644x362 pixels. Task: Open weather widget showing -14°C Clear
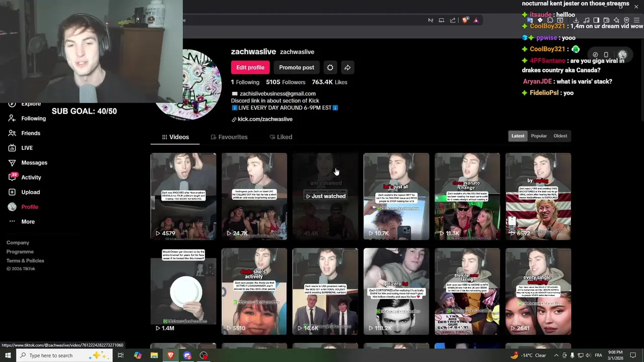pyautogui.click(x=528, y=355)
